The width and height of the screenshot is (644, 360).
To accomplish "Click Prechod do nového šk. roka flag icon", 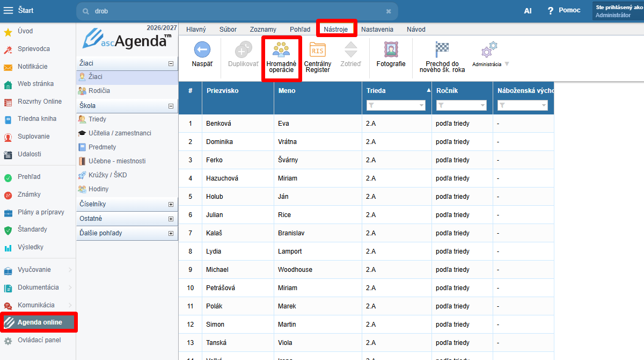I will coord(442,49).
